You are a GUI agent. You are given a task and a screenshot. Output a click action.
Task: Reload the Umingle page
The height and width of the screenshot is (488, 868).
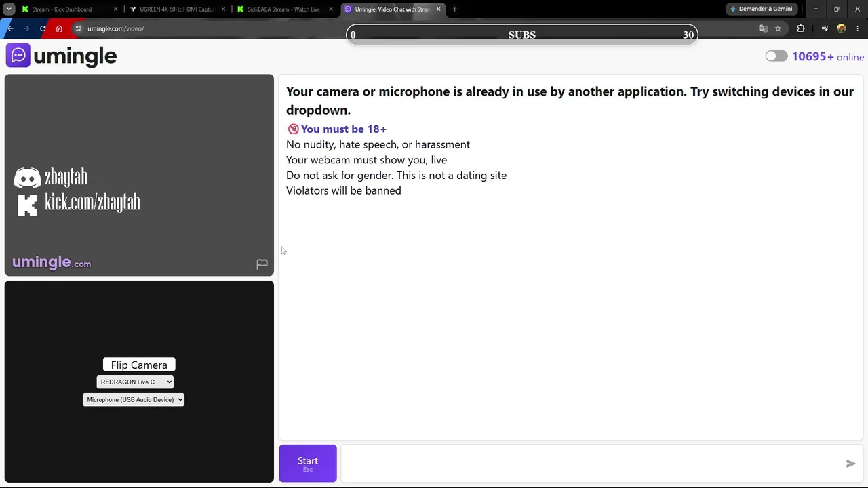[x=43, y=28]
